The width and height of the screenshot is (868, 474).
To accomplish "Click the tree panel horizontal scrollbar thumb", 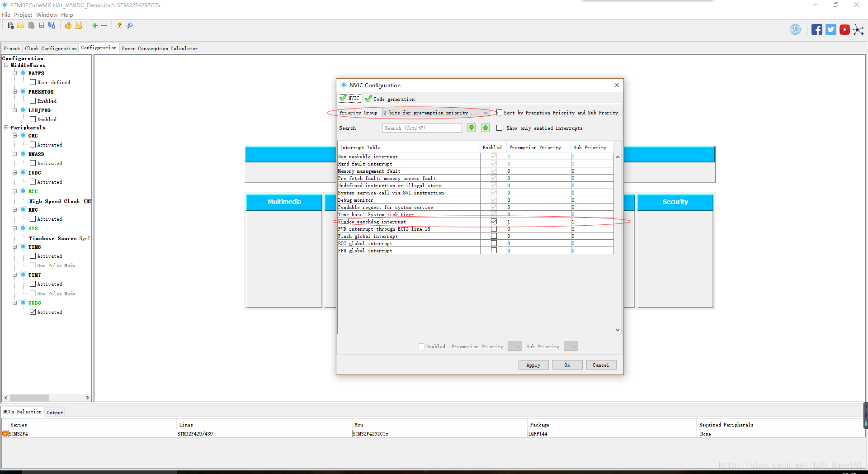I will click(x=29, y=398).
